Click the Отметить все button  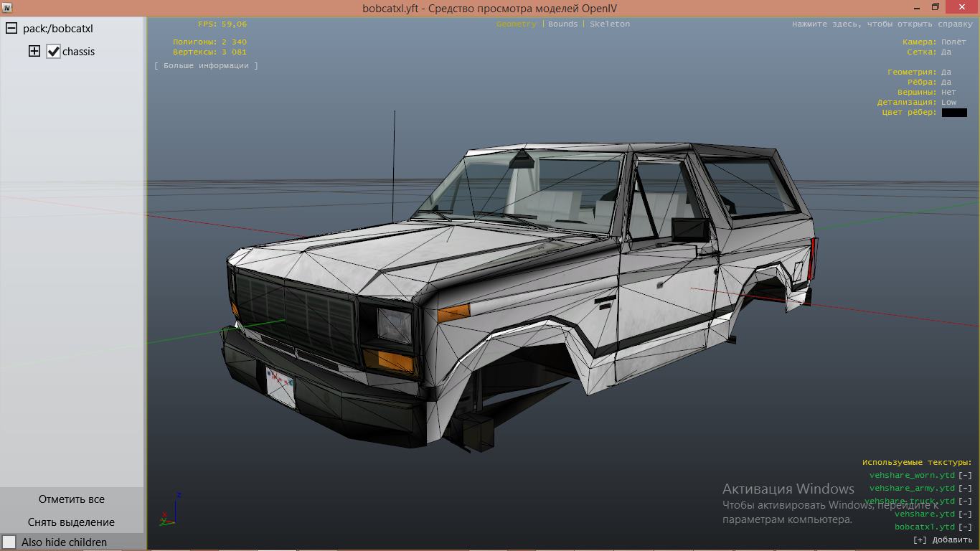pos(72,499)
